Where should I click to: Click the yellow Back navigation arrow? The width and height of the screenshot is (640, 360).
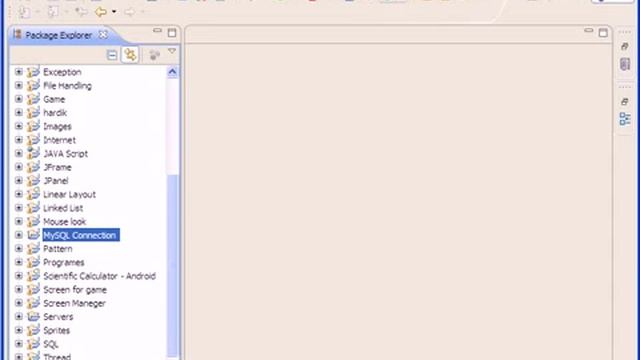click(x=100, y=12)
